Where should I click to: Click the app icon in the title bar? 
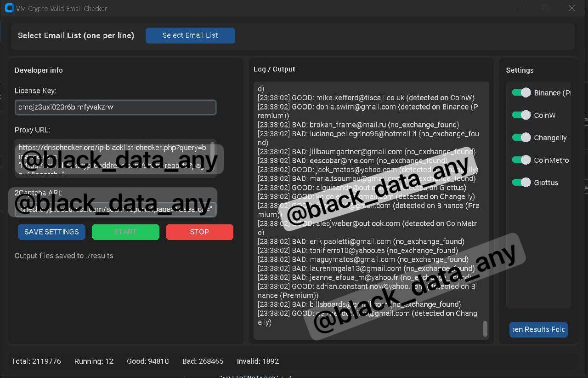[x=9, y=8]
